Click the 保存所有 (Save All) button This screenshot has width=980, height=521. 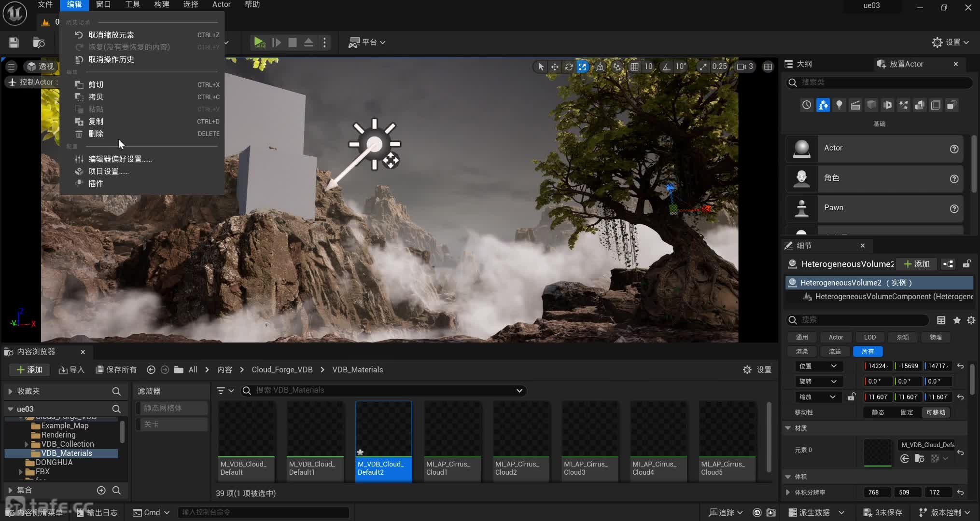pos(116,370)
